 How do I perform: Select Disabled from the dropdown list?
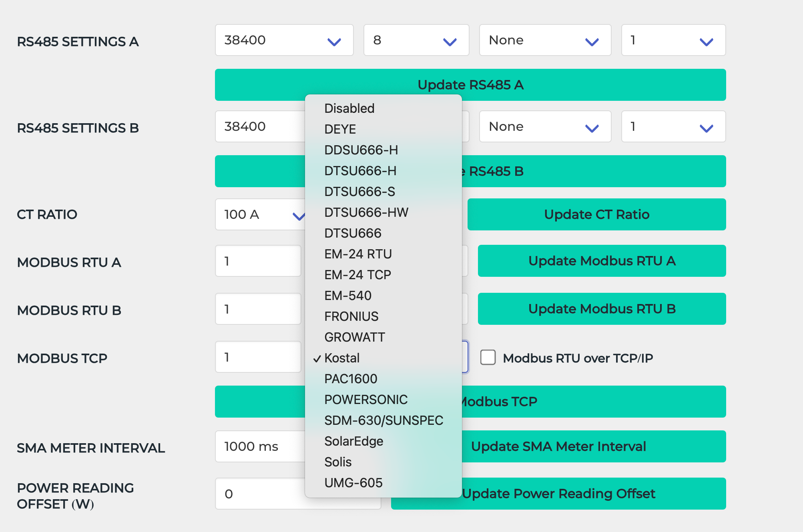(x=349, y=108)
